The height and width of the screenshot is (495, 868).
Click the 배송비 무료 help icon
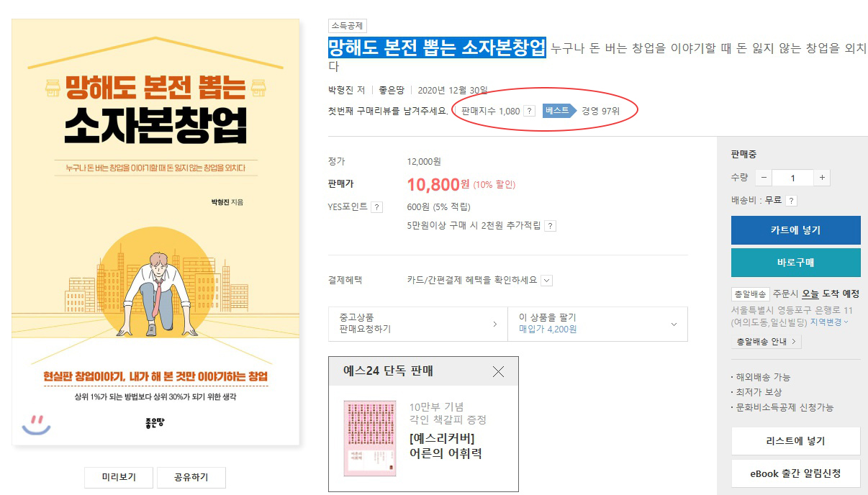791,201
